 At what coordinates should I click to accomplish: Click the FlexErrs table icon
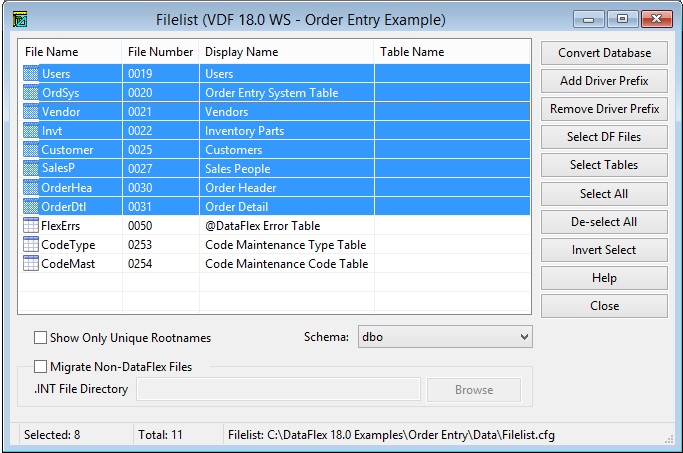point(30,226)
